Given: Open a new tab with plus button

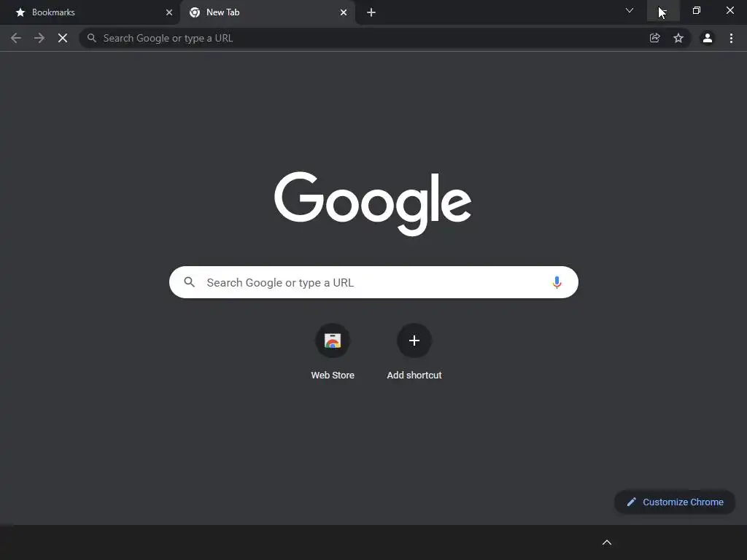Looking at the screenshot, I should (371, 12).
